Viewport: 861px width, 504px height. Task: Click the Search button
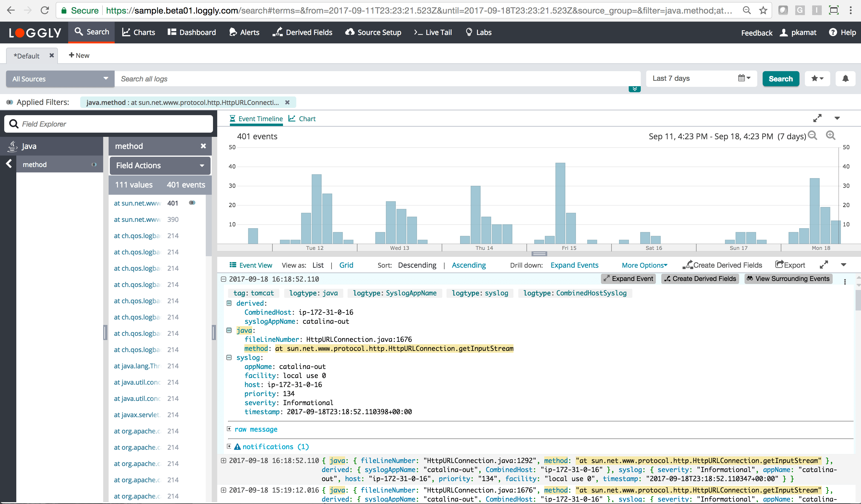click(781, 79)
